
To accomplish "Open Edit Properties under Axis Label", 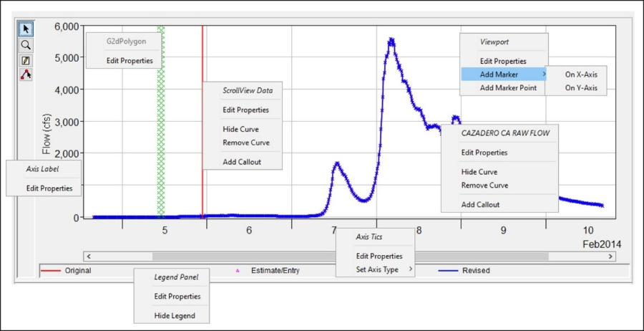I will pos(49,188).
